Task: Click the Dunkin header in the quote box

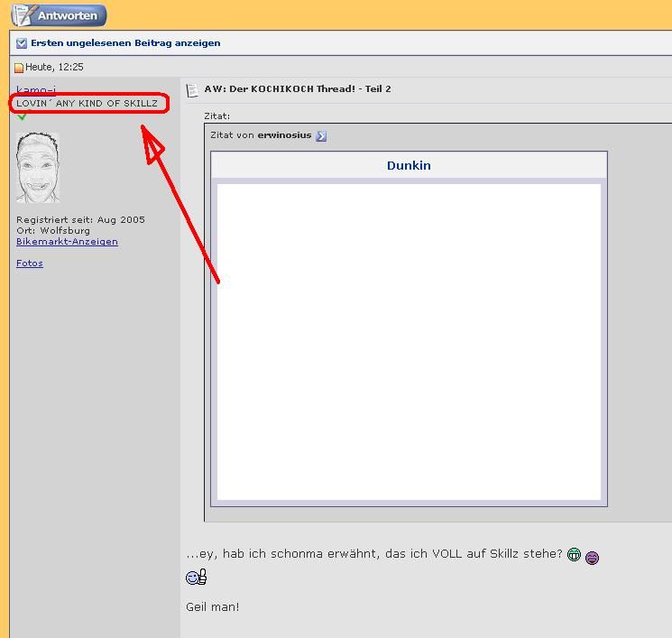Action: pyautogui.click(x=409, y=165)
